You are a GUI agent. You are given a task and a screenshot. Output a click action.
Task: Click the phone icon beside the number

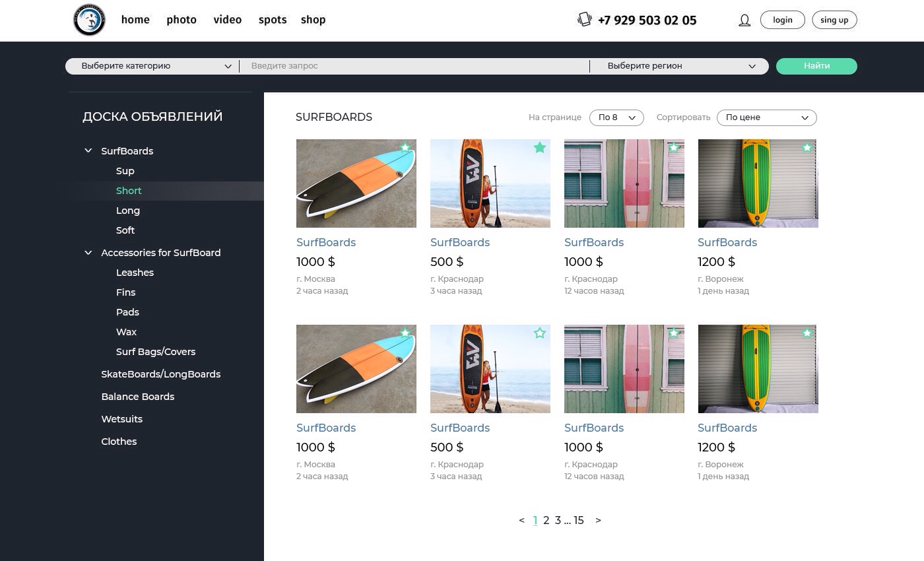[x=584, y=19]
